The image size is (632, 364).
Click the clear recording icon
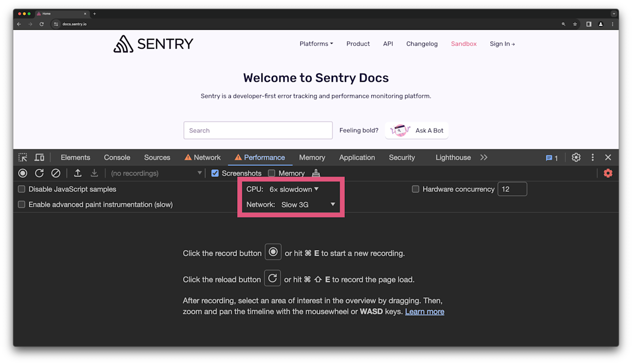[x=56, y=173]
